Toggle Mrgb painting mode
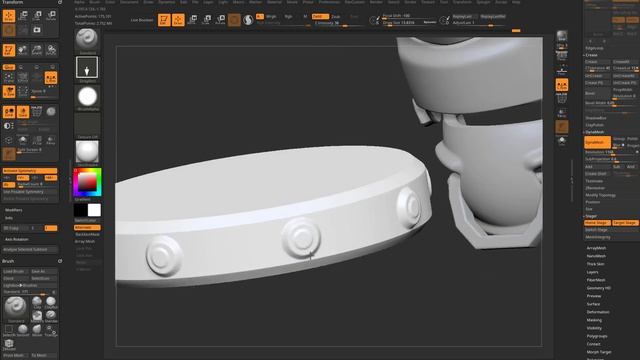640x360 pixels. pyautogui.click(x=271, y=17)
